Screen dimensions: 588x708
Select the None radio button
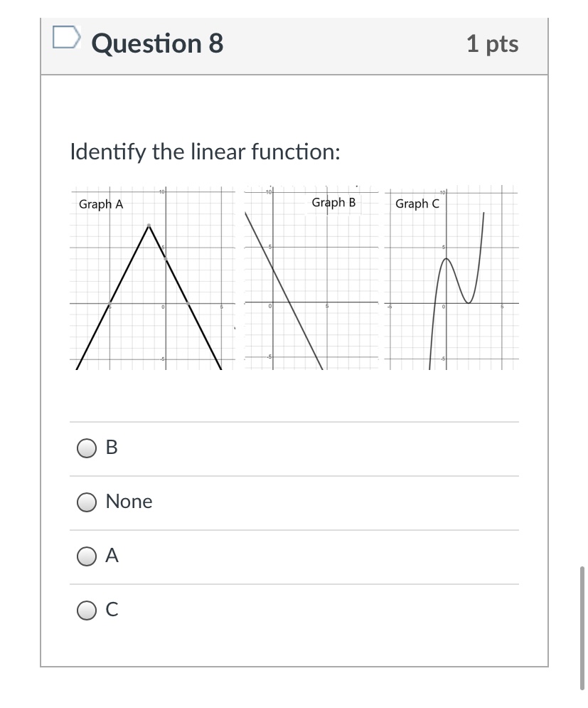pos(86,502)
